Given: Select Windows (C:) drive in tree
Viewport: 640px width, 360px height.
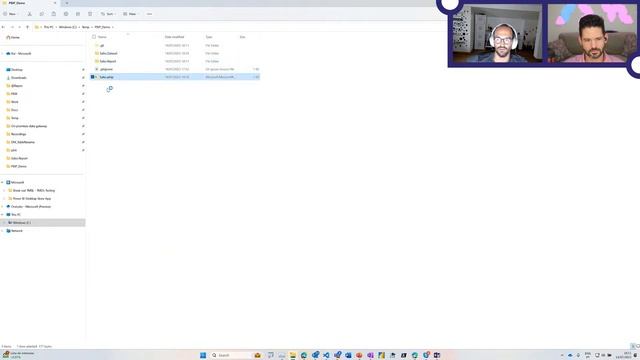Looking at the screenshot, I should coord(42,222).
